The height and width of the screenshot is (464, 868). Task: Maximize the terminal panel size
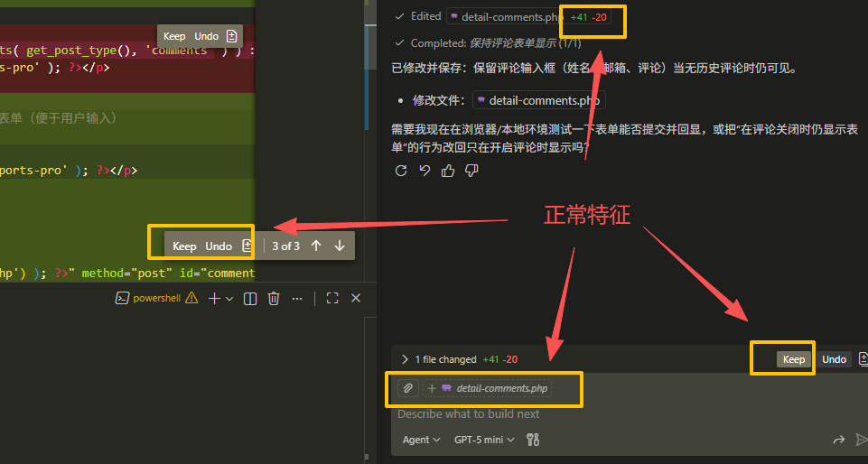coord(332,298)
